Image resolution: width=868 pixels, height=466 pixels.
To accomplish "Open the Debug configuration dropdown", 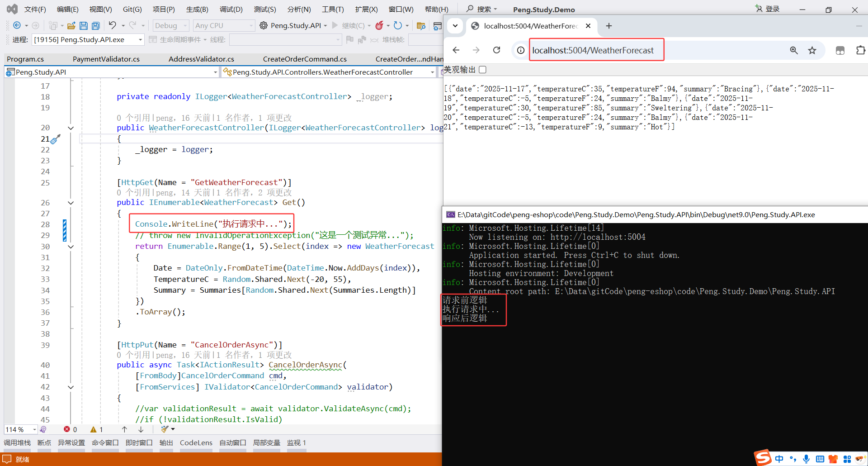I will pos(170,26).
